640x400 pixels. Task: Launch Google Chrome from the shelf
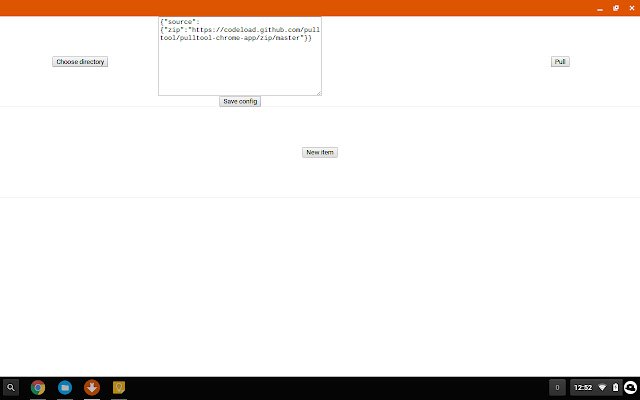[x=38, y=387]
